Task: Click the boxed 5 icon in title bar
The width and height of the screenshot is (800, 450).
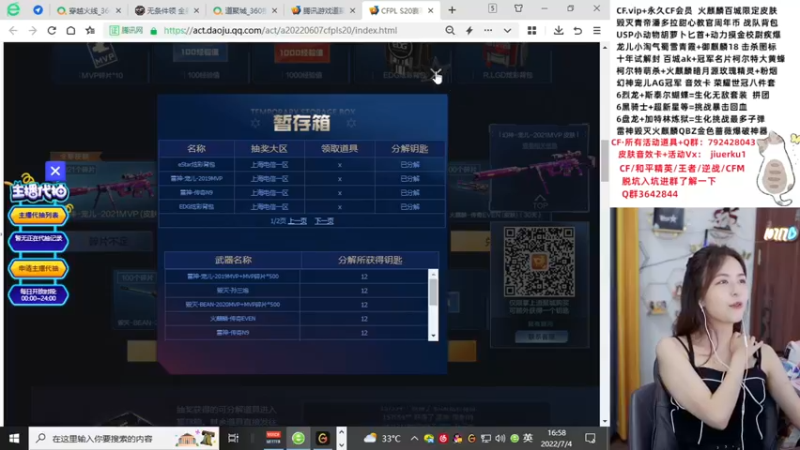Action: click(492, 8)
